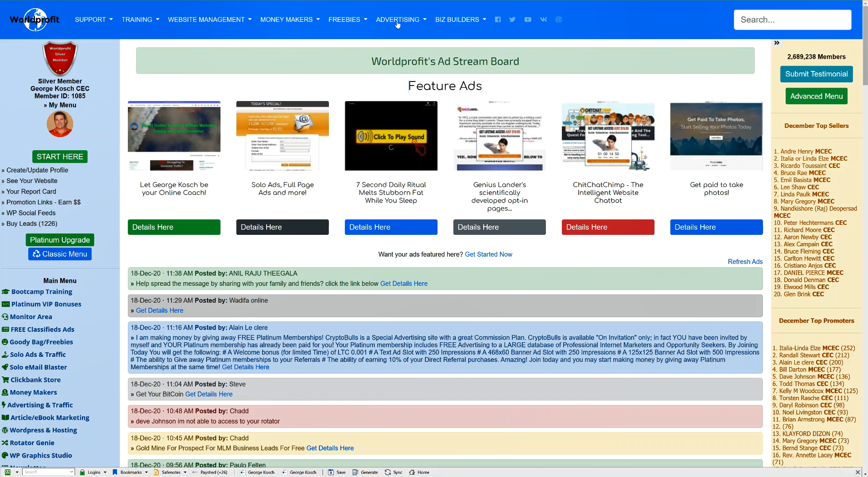Click the Refresh Ads link

(x=745, y=262)
